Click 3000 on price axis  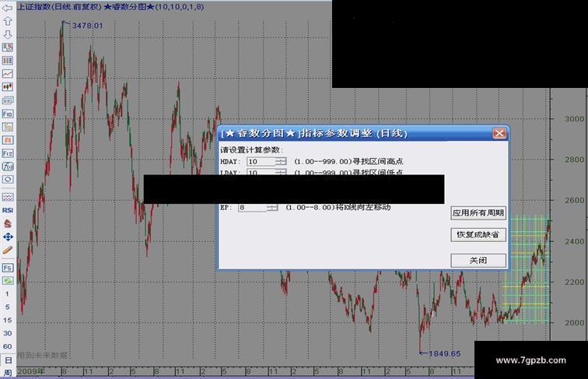point(574,119)
